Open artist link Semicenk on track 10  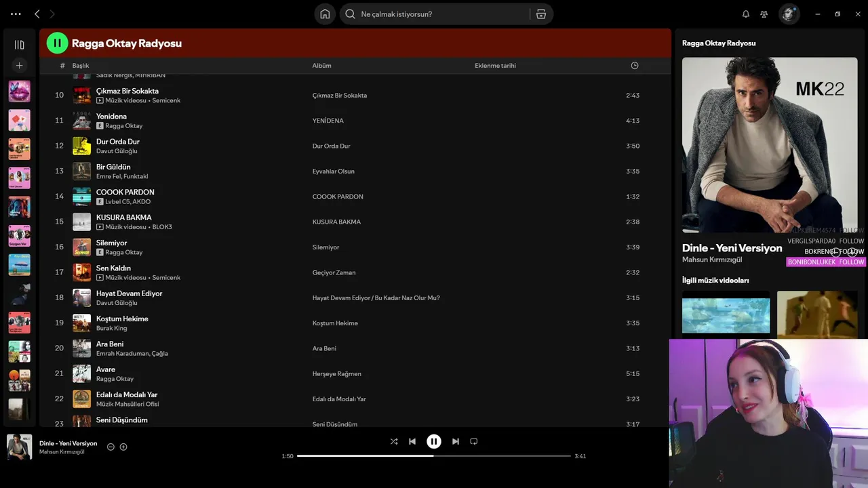coord(166,100)
